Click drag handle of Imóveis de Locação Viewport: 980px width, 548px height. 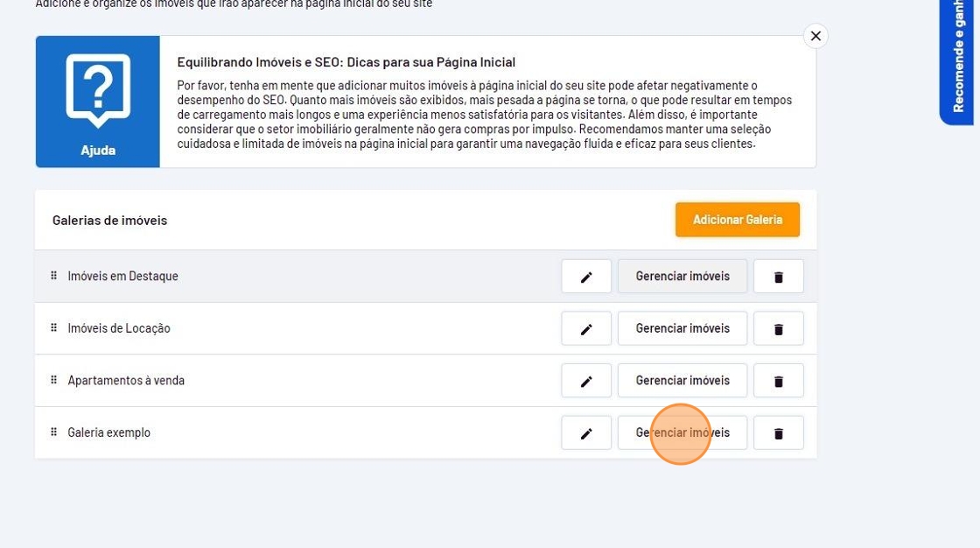[53, 328]
